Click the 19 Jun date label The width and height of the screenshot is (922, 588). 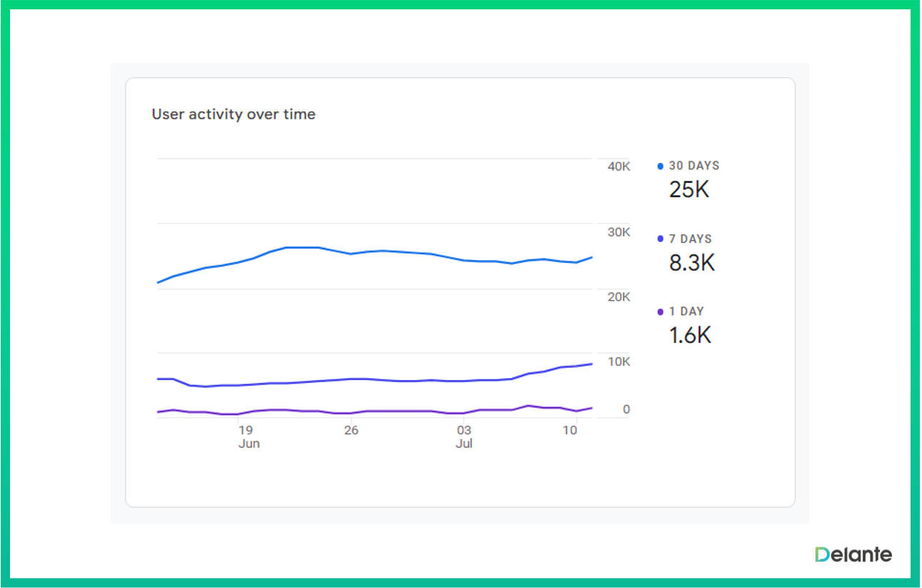tap(247, 437)
